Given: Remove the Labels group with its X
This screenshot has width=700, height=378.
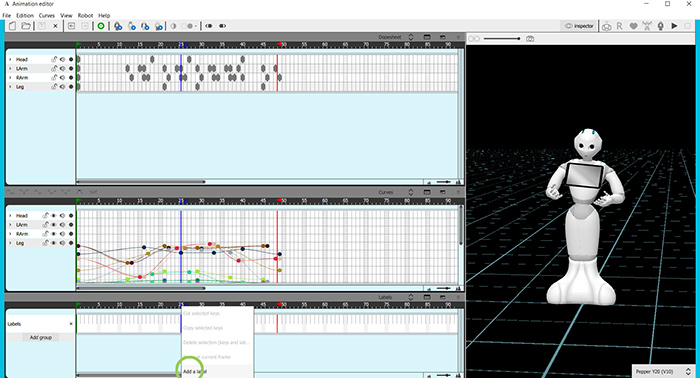Looking at the screenshot, I should [71, 324].
